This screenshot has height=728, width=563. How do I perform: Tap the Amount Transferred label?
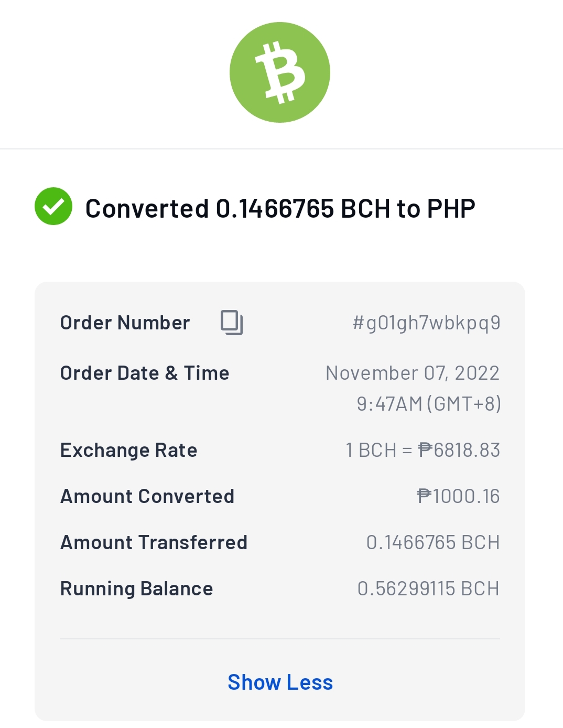(x=154, y=542)
